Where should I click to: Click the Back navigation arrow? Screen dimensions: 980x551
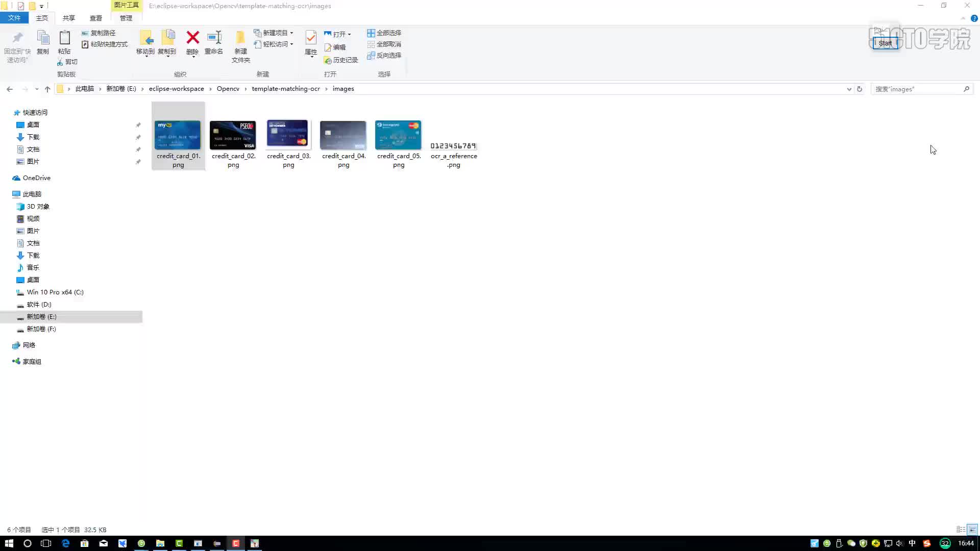tap(10, 89)
